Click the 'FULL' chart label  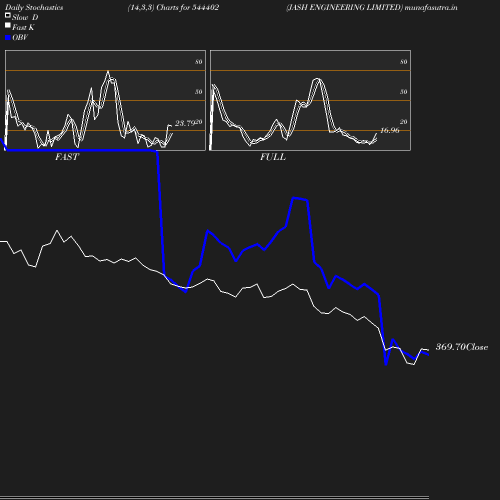click(273, 157)
